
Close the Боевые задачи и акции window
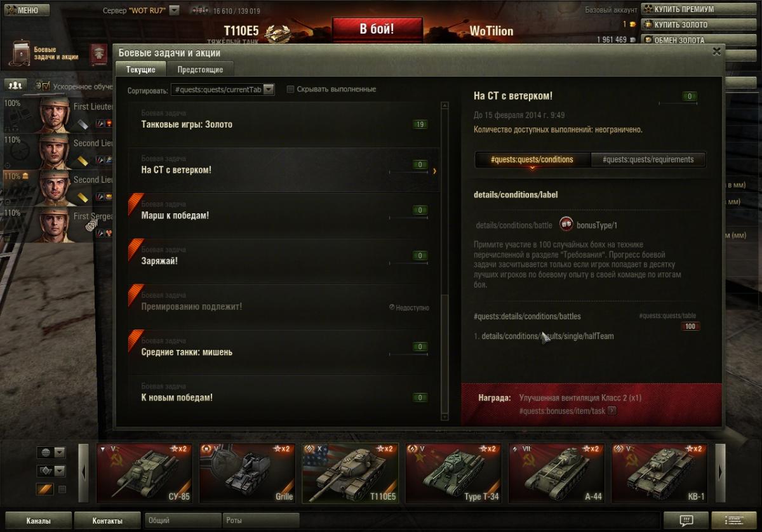716,51
